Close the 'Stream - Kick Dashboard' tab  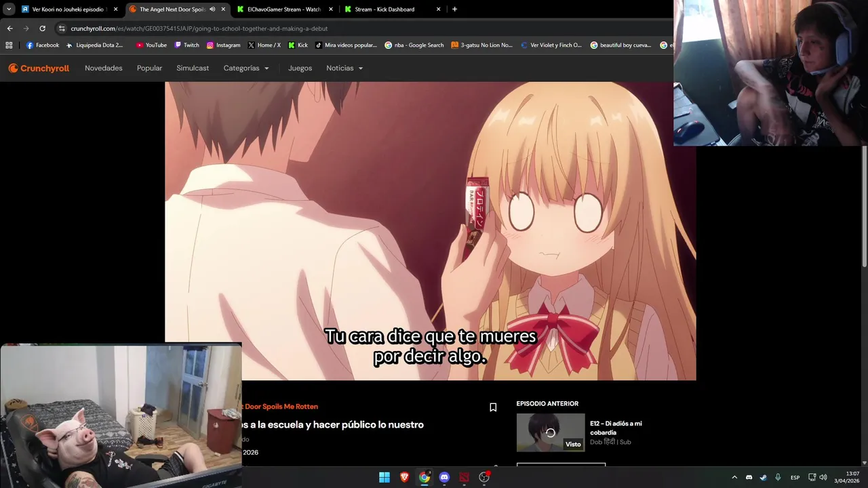[438, 9]
